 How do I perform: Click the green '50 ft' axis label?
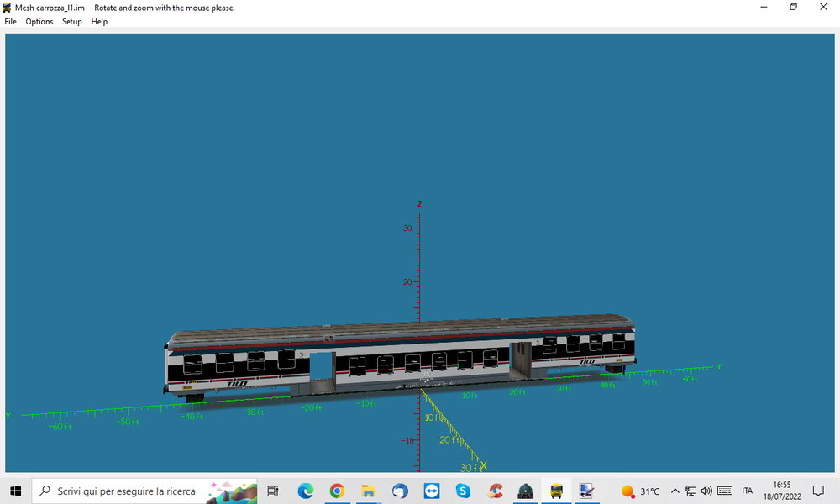click(x=650, y=382)
